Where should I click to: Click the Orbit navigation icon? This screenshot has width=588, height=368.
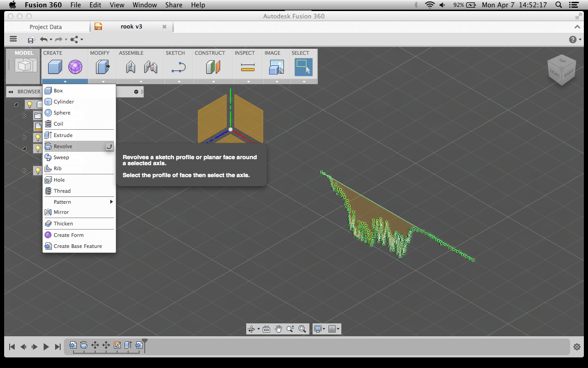point(251,329)
